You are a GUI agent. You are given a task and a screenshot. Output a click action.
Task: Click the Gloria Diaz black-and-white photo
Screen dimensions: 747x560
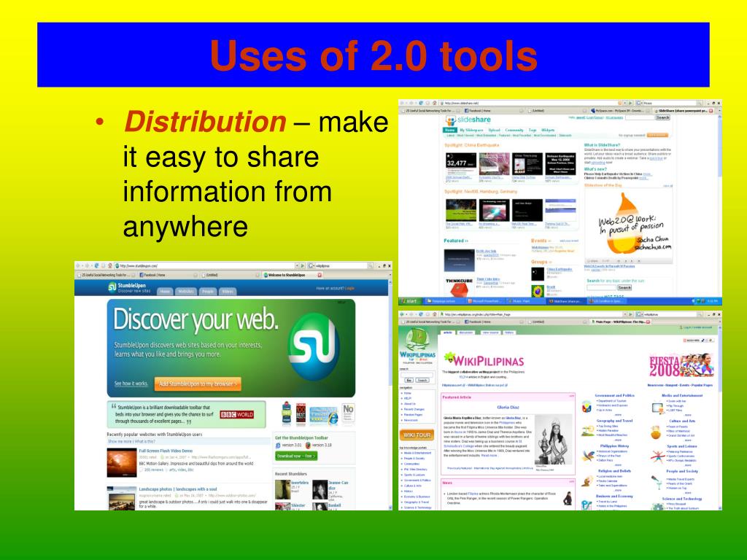(x=553, y=440)
